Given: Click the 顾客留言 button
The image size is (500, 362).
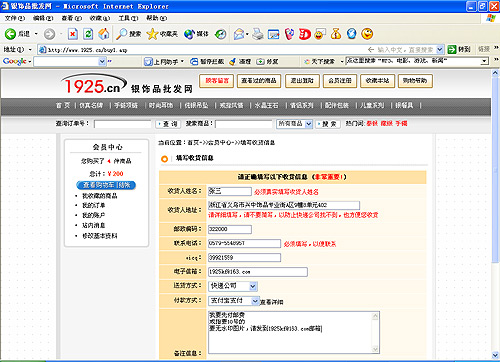Looking at the screenshot, I should point(217,81).
